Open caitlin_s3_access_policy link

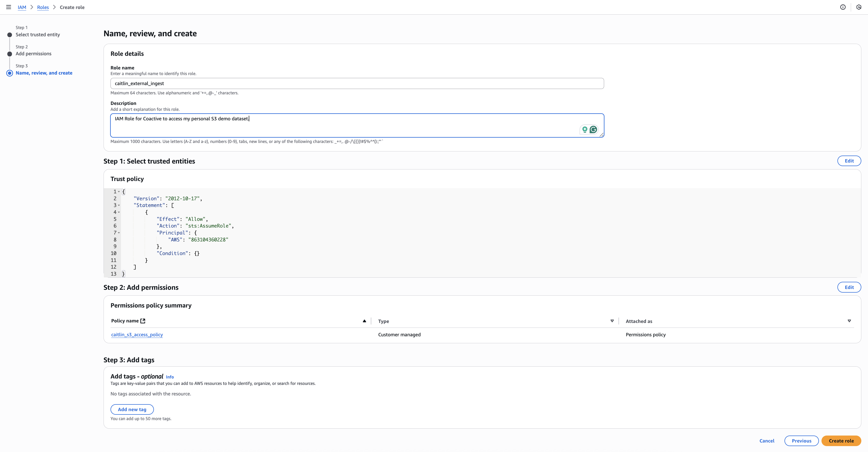click(137, 335)
